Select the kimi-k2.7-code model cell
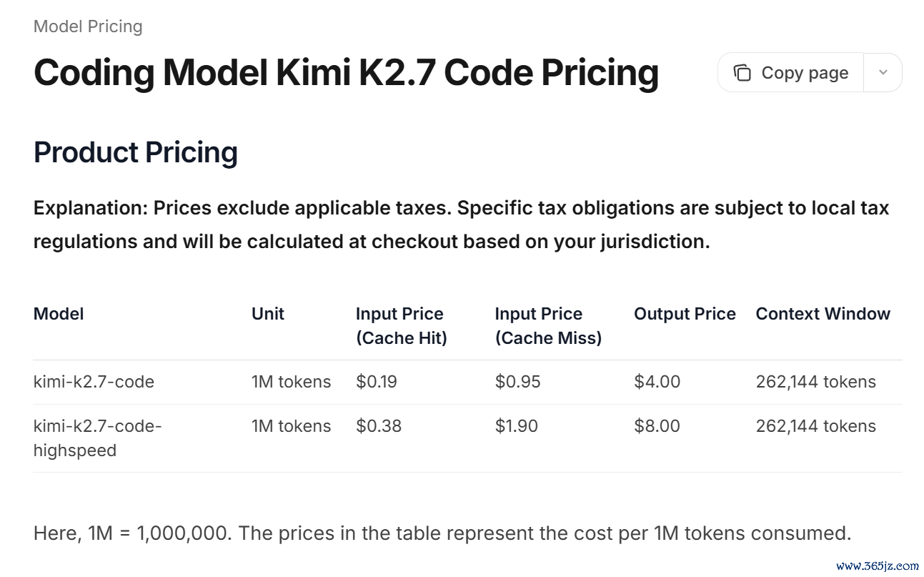Image resolution: width=924 pixels, height=577 pixels. [x=94, y=382]
